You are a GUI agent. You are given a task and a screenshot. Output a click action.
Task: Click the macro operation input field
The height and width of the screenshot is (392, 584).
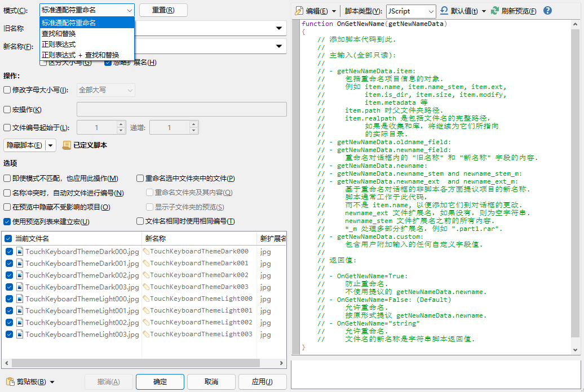coord(182,109)
